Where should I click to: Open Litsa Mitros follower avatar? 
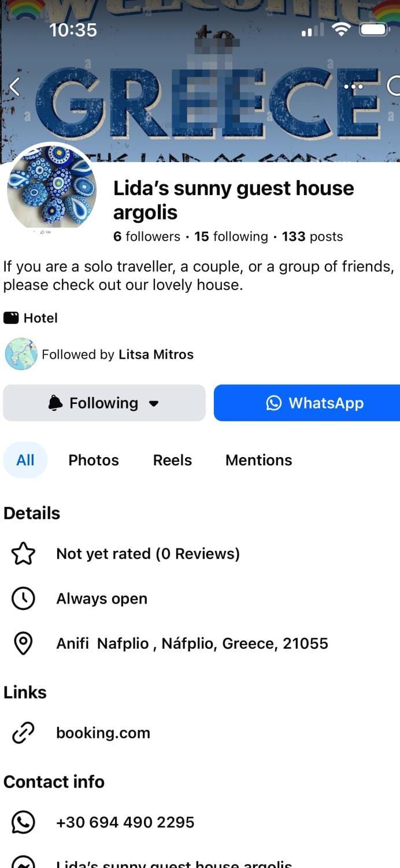[x=21, y=354]
